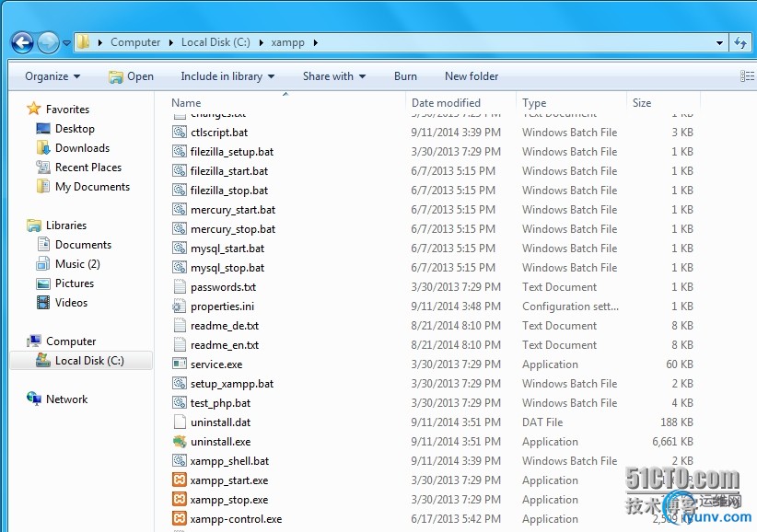Image resolution: width=757 pixels, height=532 pixels.
Task: Select the properties.ini gear icon
Action: [x=179, y=306]
